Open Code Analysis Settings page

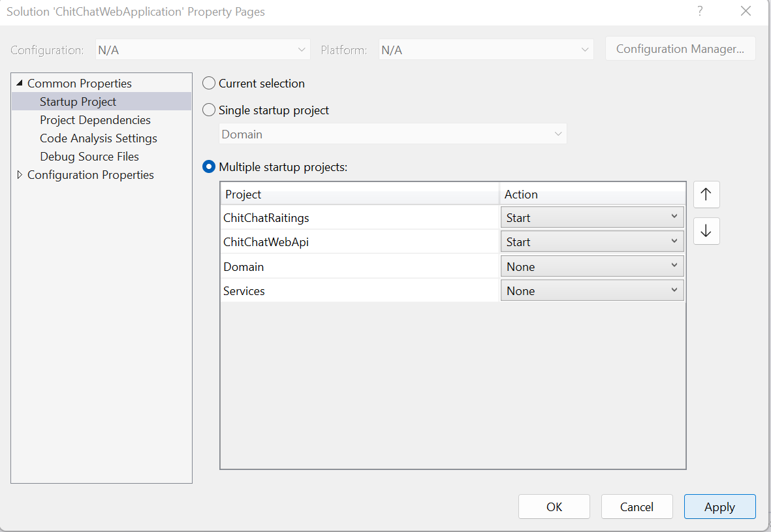tap(99, 138)
